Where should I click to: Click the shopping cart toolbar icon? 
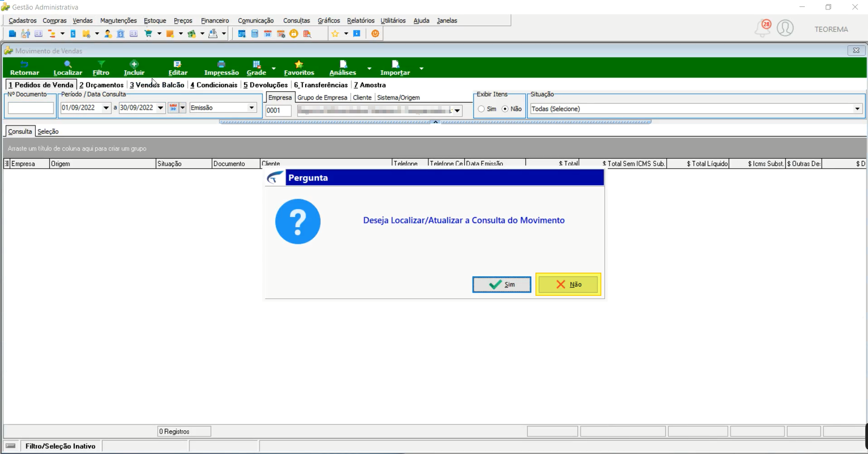point(149,34)
